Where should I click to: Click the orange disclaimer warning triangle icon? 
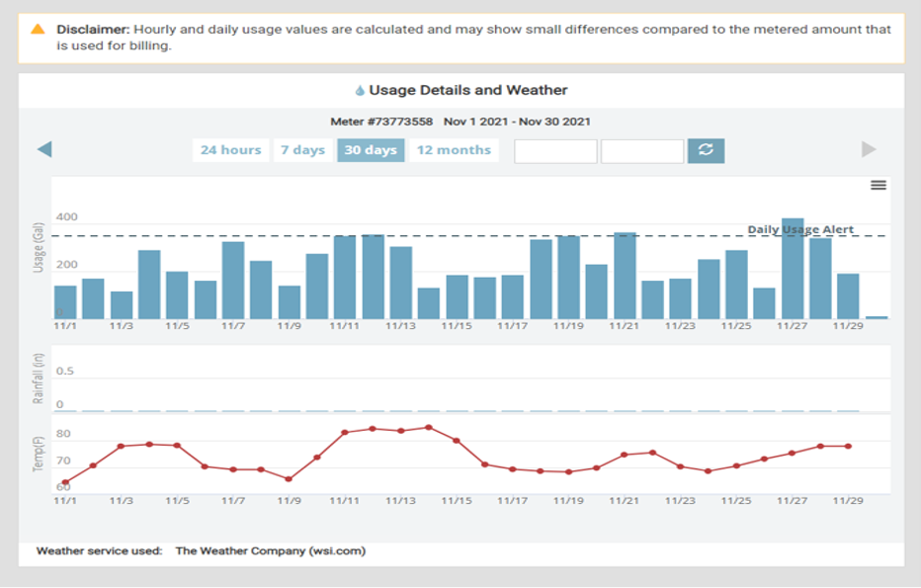tap(39, 30)
